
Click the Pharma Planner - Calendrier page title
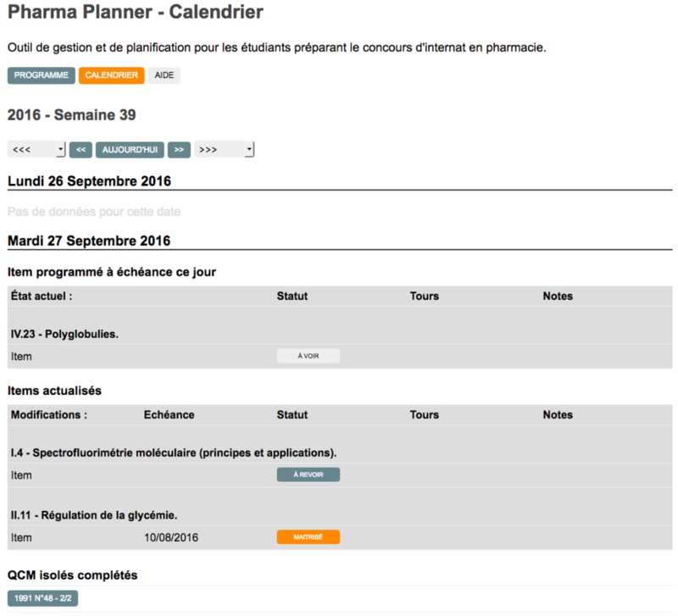(136, 13)
